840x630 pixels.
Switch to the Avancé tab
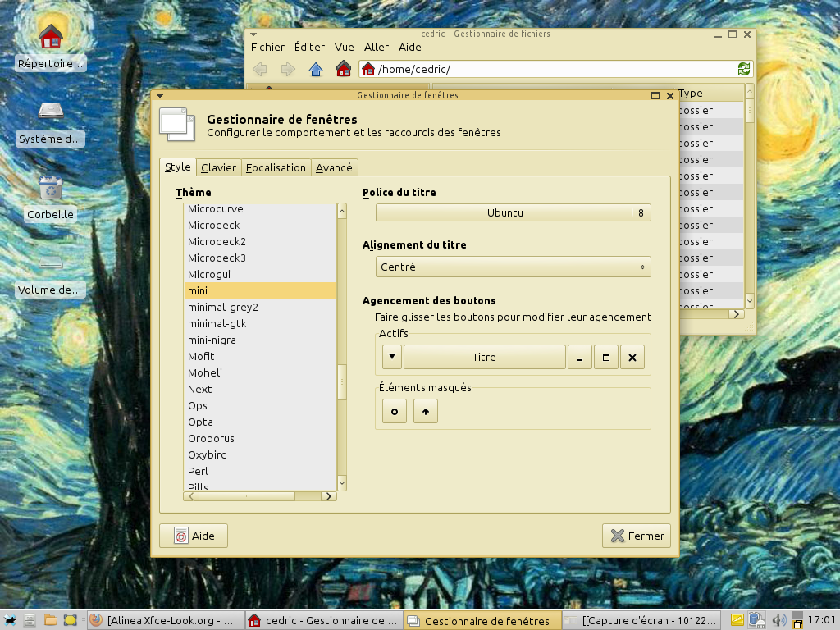click(334, 167)
